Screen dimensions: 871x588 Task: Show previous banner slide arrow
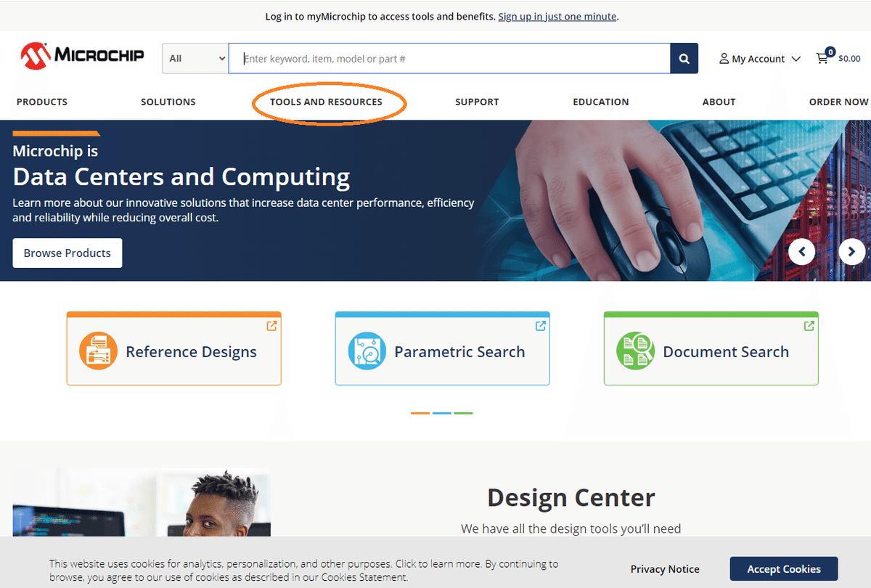click(802, 252)
